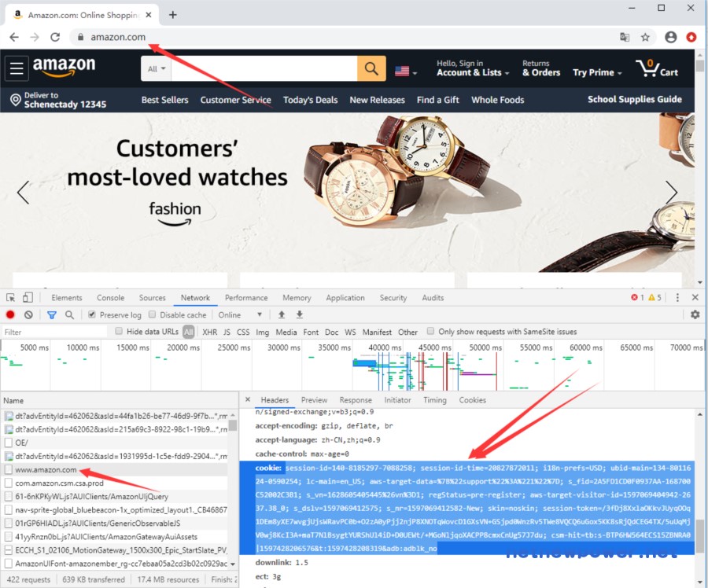Activate the DevTools element inspector icon
708x588 pixels.
click(x=11, y=298)
